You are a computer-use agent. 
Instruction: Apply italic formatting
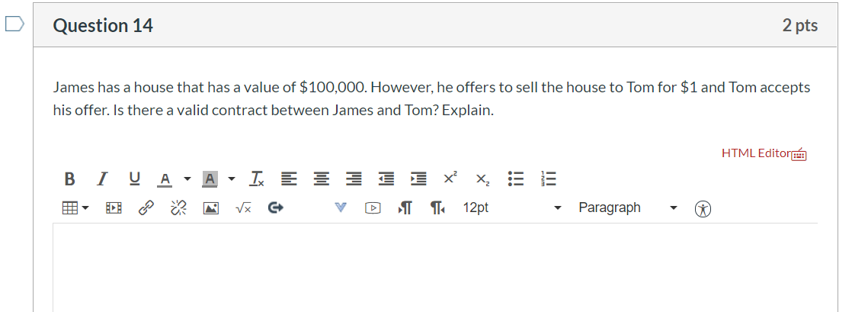[x=101, y=179]
